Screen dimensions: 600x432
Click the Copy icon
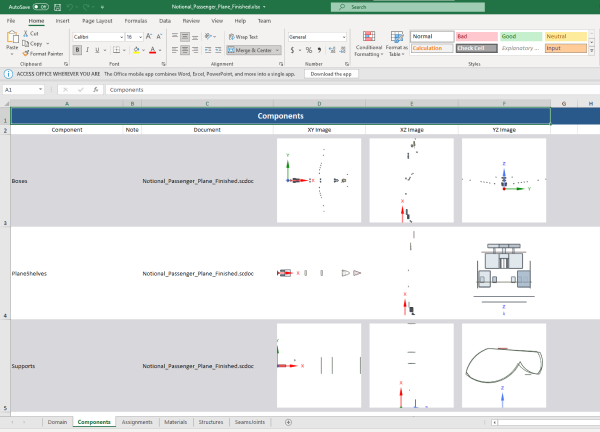(26, 44)
